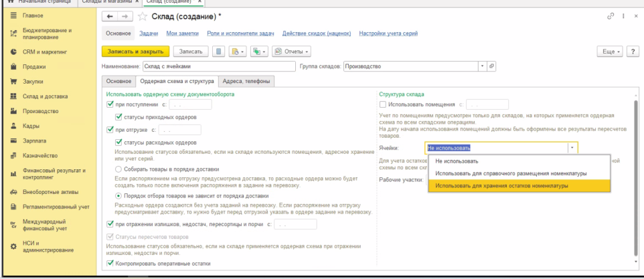Toggle 'Контролировать оперативные остатки' checkbox
644x279 pixels.
click(111, 264)
